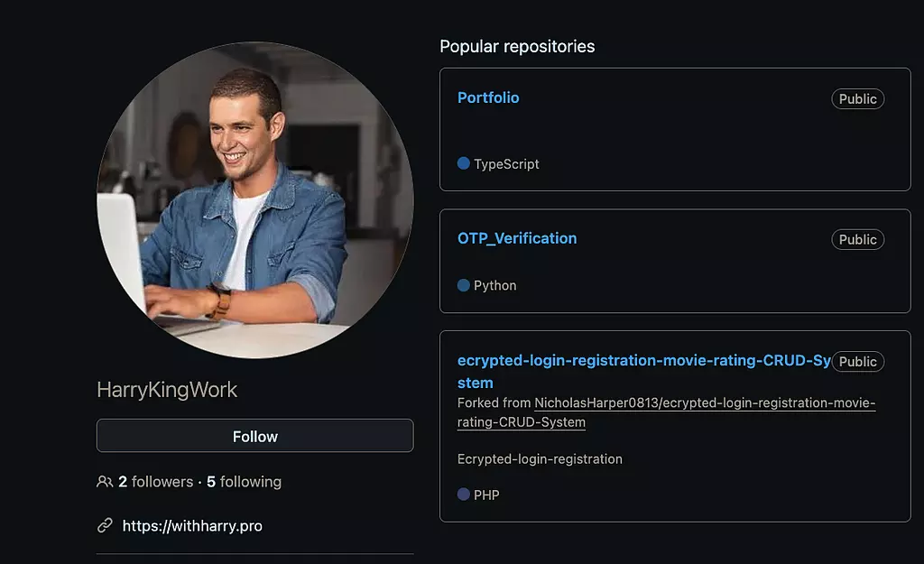View the 5 following list
The image size is (924, 564).
tap(244, 482)
